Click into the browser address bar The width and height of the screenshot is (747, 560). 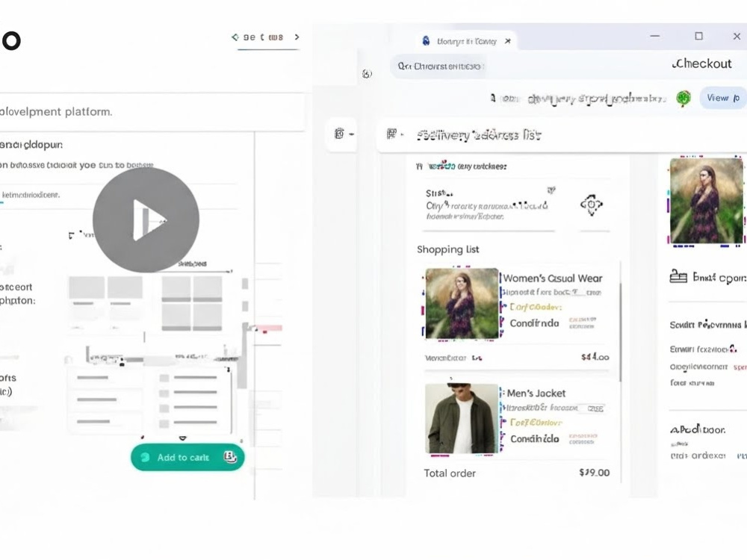point(438,66)
